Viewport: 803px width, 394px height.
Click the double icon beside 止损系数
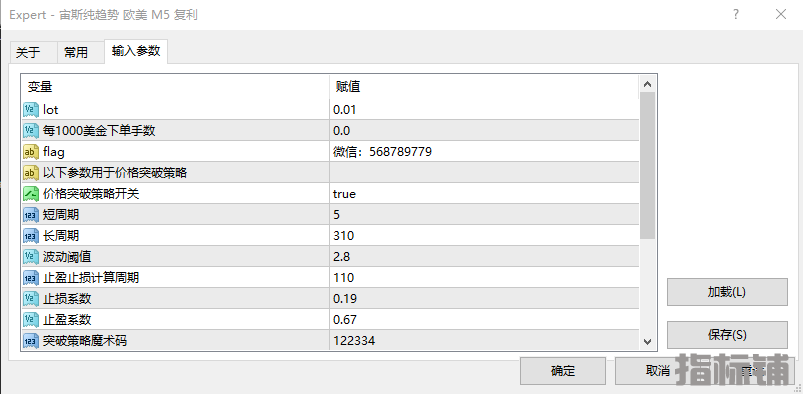pyautogui.click(x=31, y=299)
